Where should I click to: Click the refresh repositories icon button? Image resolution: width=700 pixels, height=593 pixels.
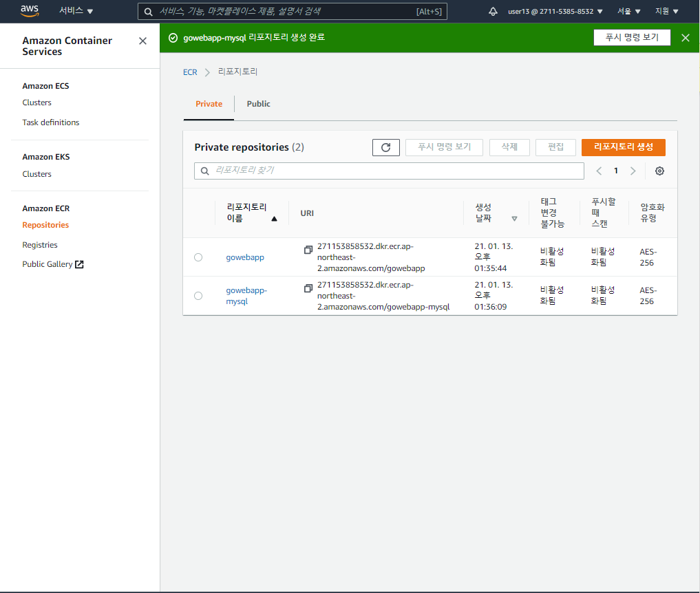click(386, 147)
